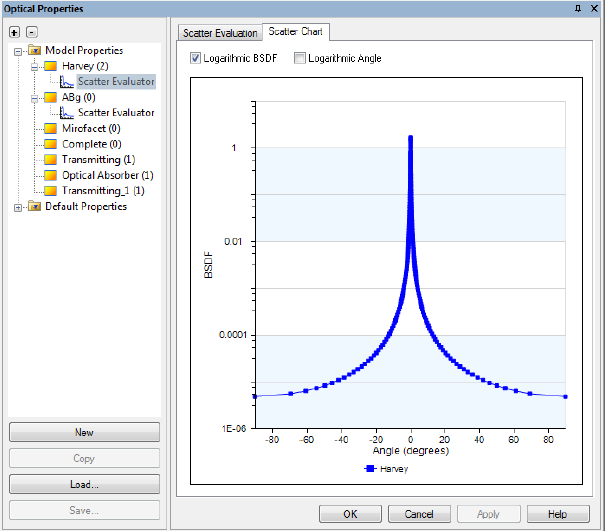Select Scatter Evaluator under ABg

tap(116, 113)
